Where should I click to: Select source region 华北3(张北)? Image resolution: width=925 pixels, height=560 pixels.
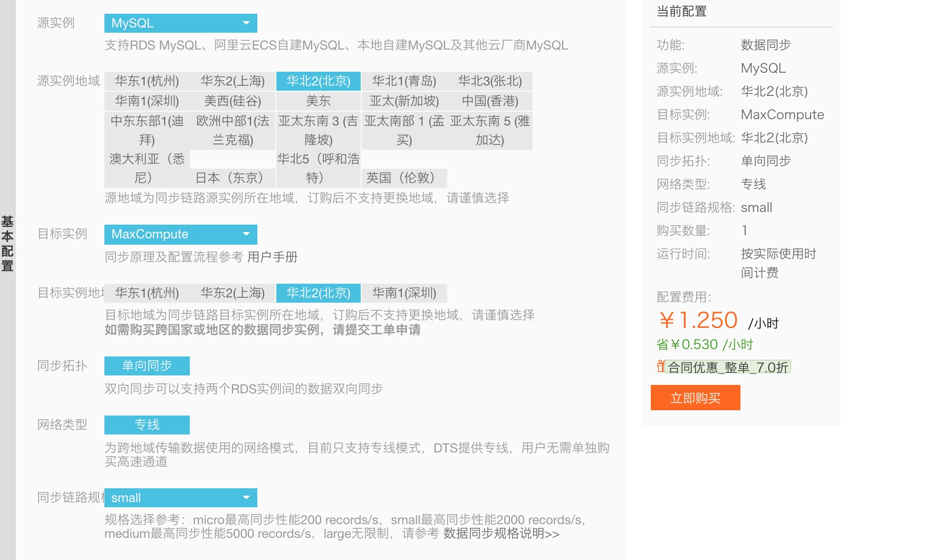[x=490, y=81]
